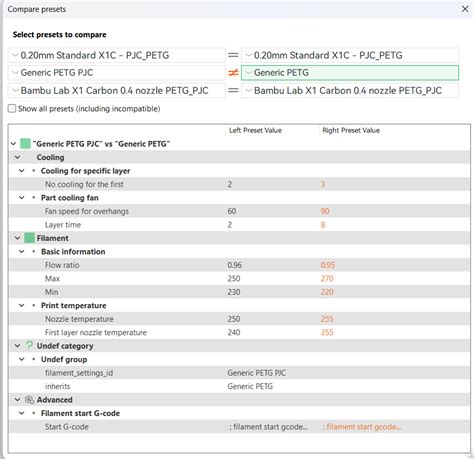Open right Generic PETG filament dropdown

point(350,73)
